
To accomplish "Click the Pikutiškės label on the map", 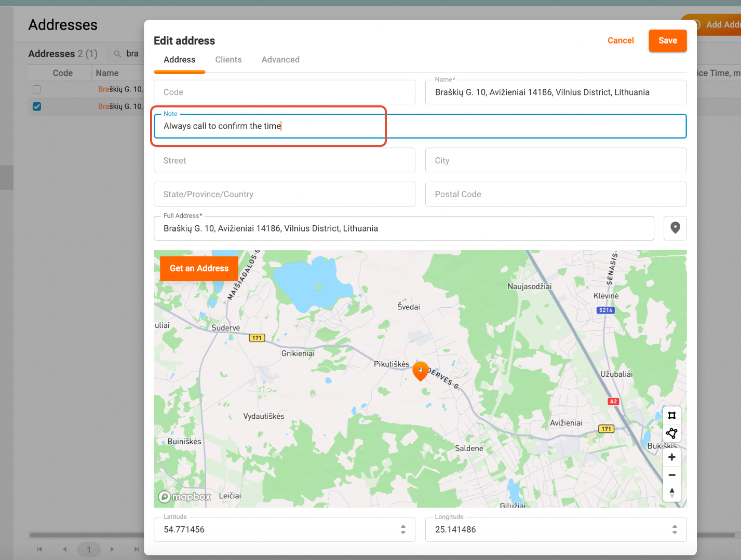I will pos(392,364).
